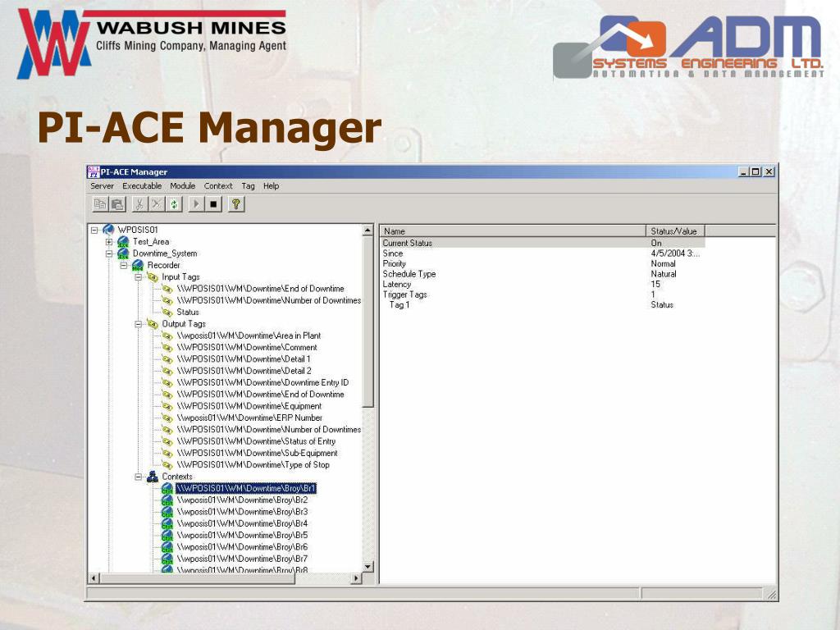This screenshot has height=630, width=840.
Task: Click the tag icon beside Area in Plant
Action: point(167,336)
